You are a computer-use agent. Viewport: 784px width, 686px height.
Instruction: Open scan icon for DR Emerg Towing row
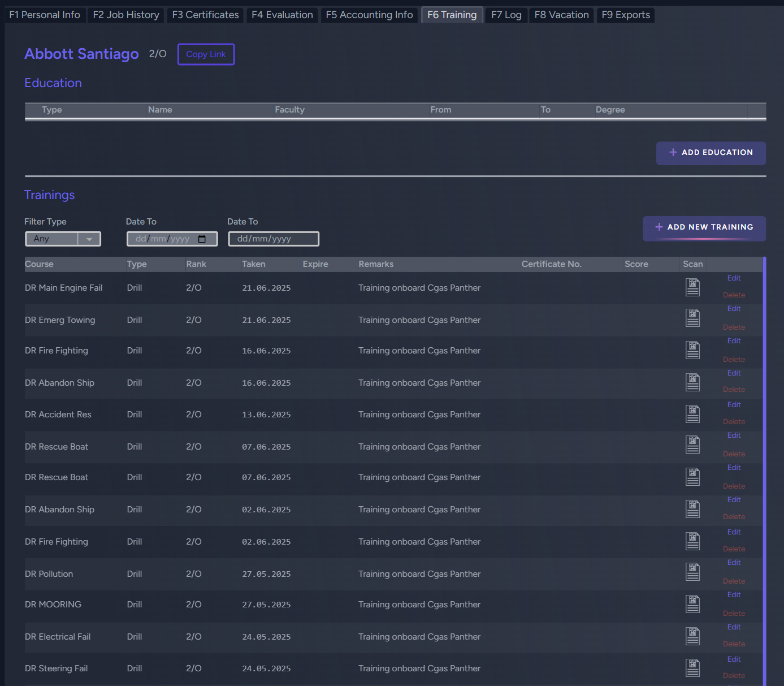(692, 318)
